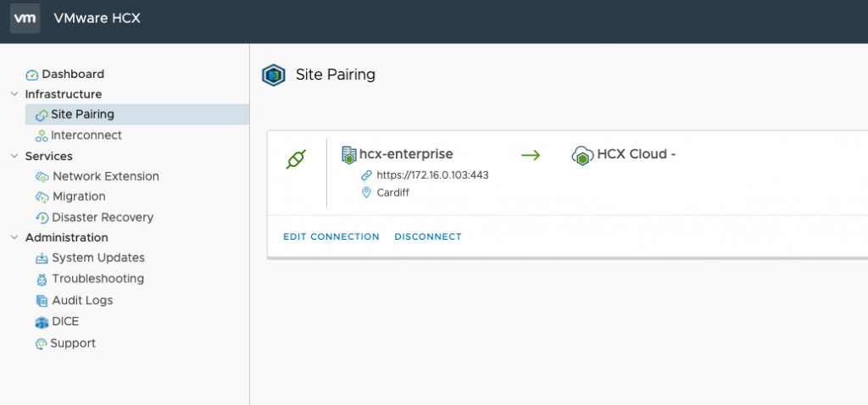Click the System Updates icon

42,258
